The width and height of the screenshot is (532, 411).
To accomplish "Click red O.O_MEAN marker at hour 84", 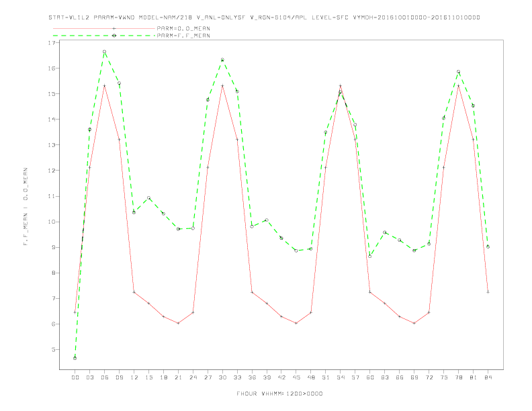I will [488, 292].
